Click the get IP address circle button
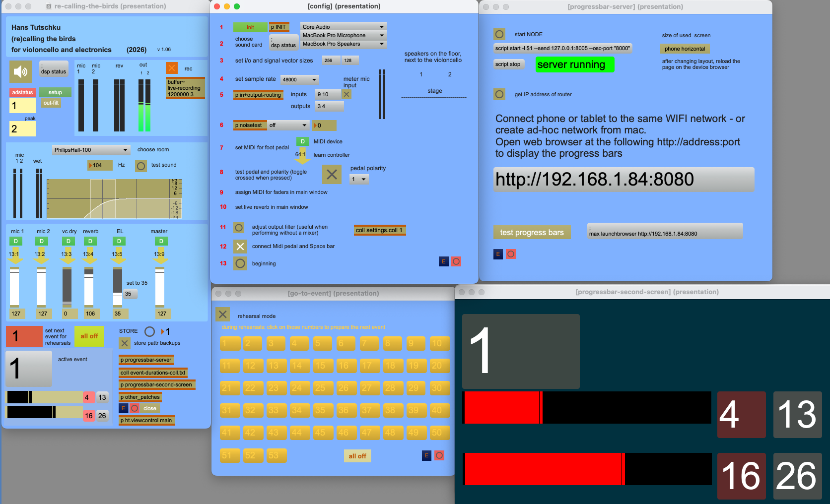 point(499,94)
